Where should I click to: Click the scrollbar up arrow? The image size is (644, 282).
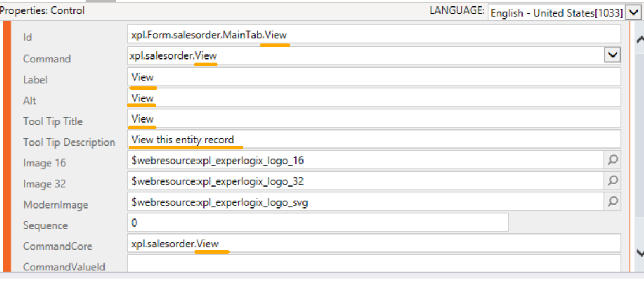click(x=639, y=40)
